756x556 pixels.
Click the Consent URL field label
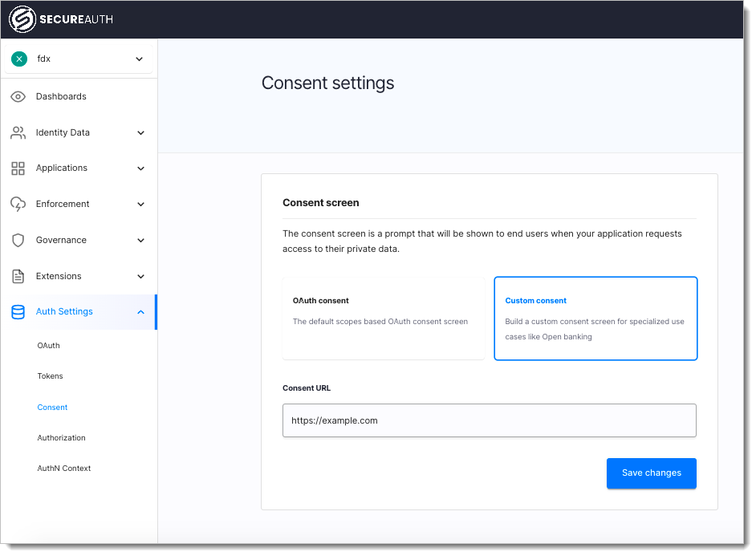coord(307,388)
